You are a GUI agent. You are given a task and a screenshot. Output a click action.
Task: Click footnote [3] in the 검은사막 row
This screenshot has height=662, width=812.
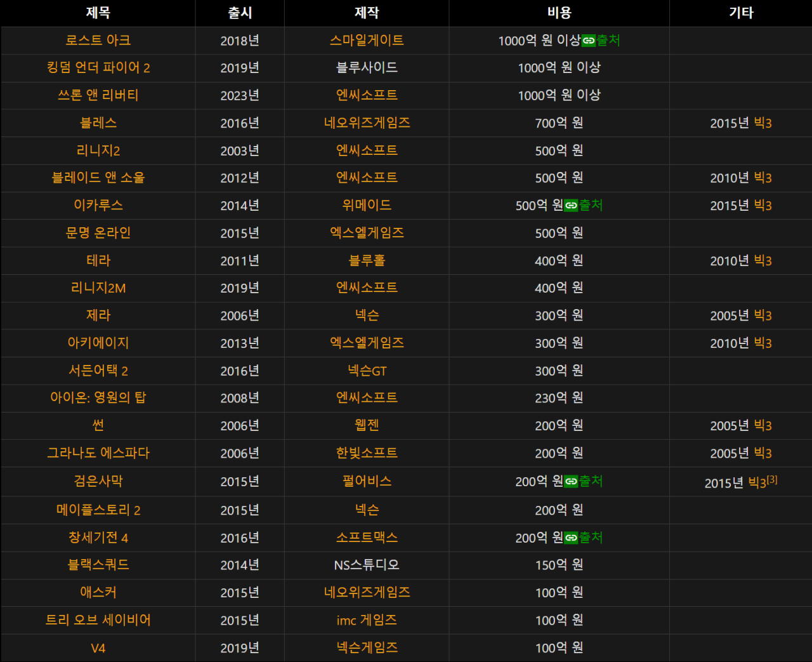(x=772, y=480)
